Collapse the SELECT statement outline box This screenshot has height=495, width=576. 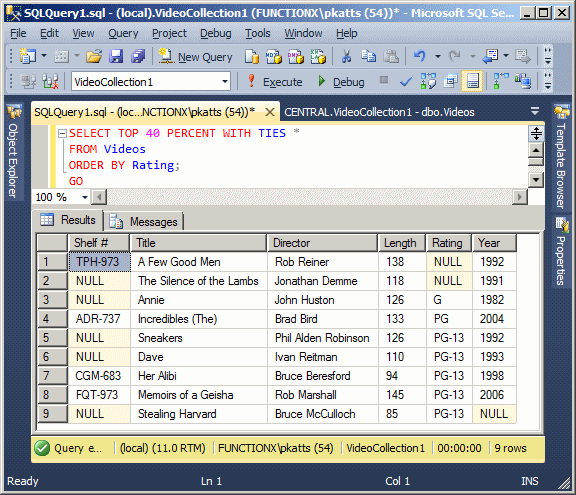(62, 133)
